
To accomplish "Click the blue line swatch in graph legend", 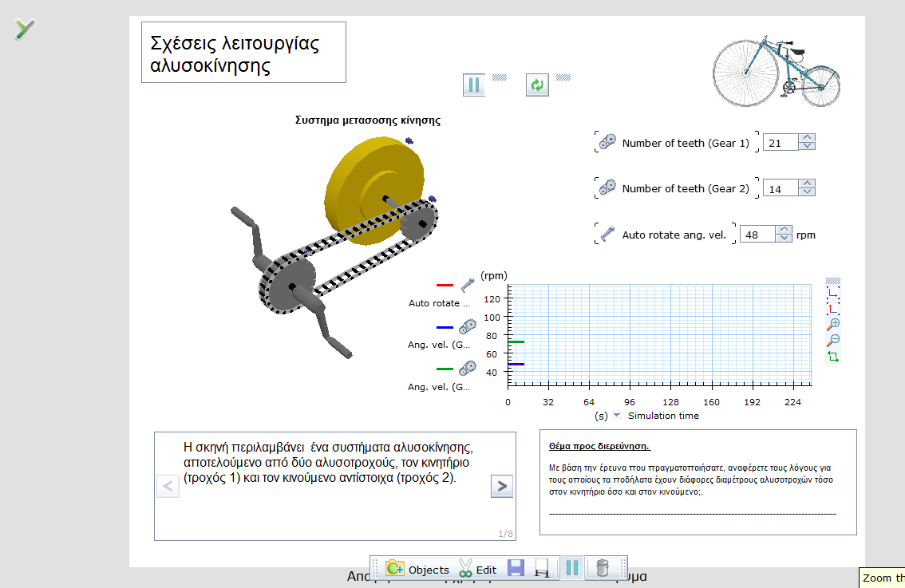I will (x=445, y=327).
